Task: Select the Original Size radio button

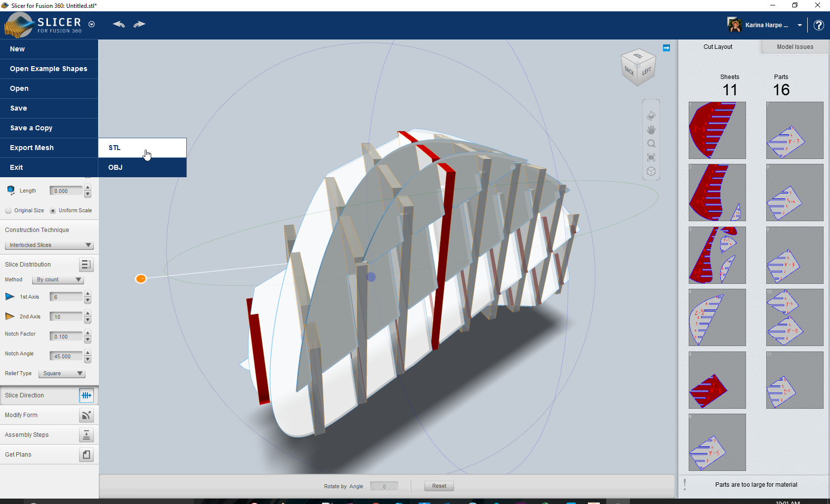Action: [8, 210]
